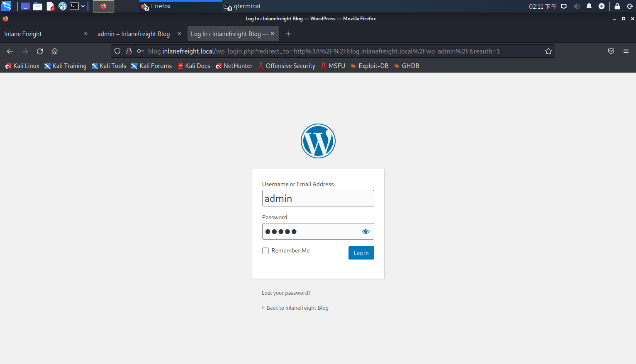Open the Lost your password? link

(286, 293)
